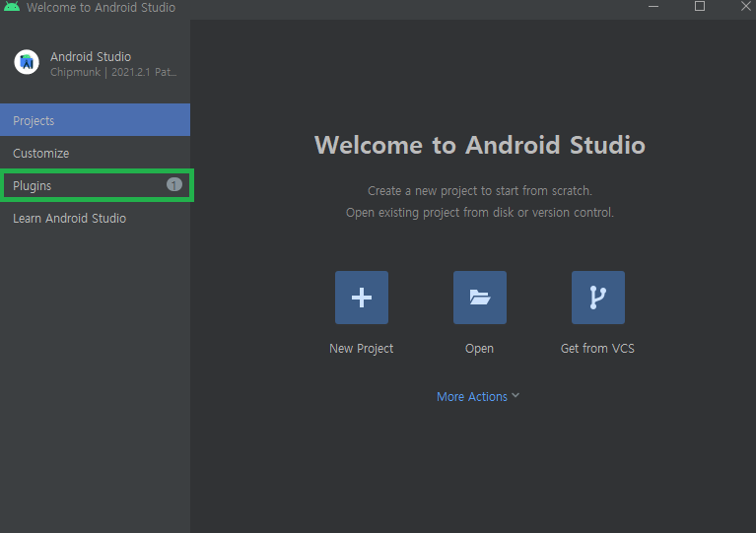
Task: Click the Chipmunk 2021.2.1 version text
Action: tap(113, 72)
